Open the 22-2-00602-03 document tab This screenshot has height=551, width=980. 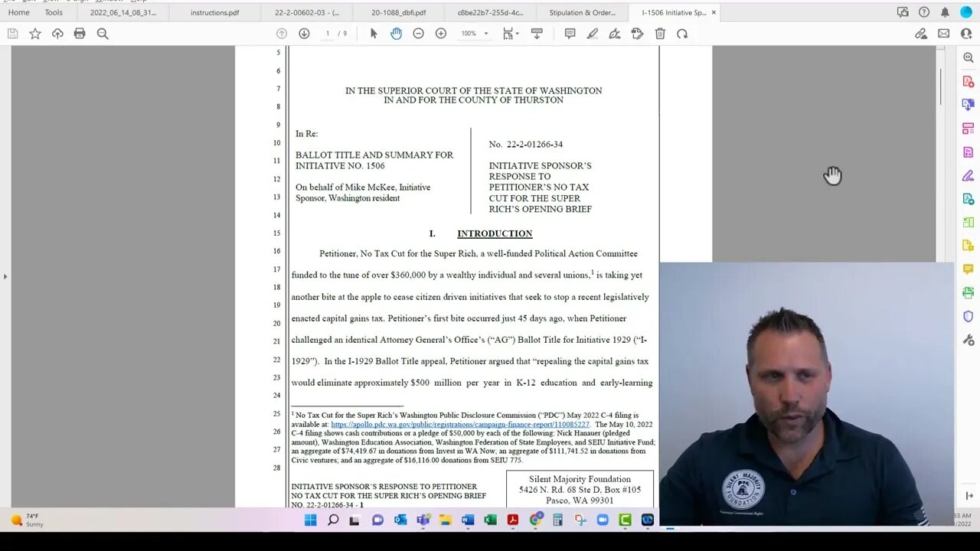tap(306, 12)
